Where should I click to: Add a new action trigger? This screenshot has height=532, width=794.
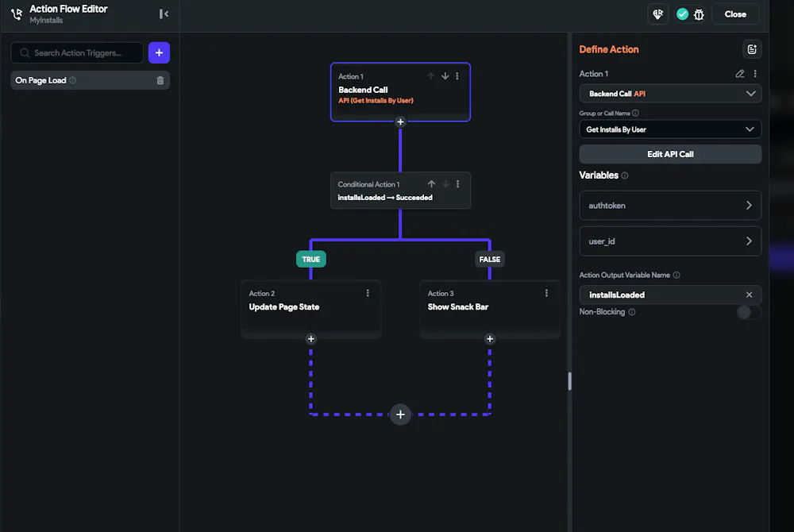click(159, 52)
